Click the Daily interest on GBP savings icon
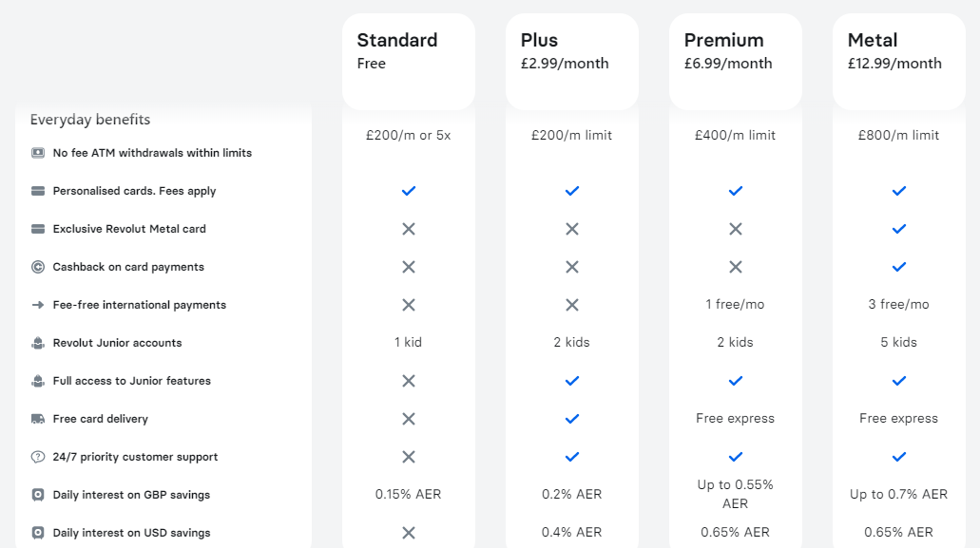This screenshot has height=548, width=980. (38, 495)
